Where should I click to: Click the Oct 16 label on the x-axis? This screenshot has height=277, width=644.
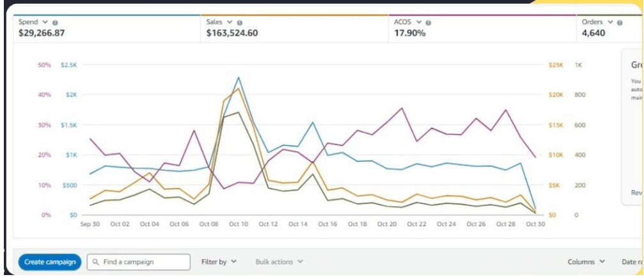(x=327, y=224)
